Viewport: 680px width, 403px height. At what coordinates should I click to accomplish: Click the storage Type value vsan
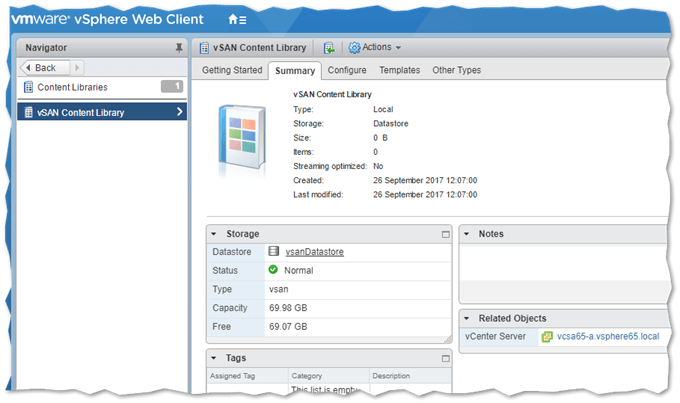click(x=278, y=289)
